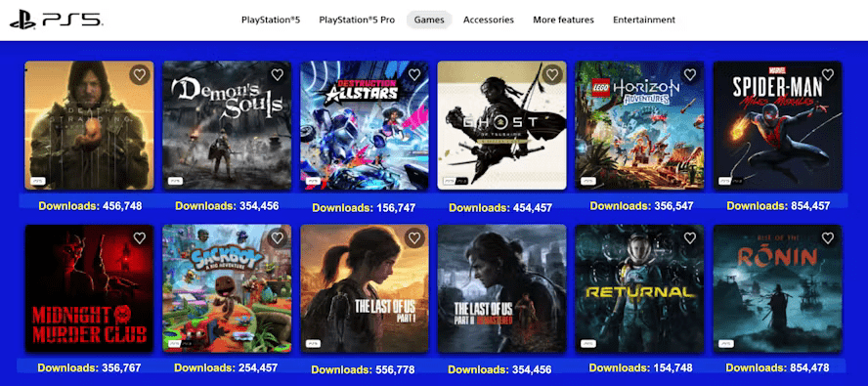The height and width of the screenshot is (386, 868).
Task: Toggle the heart on Midnight Murder Club
Action: coord(140,238)
